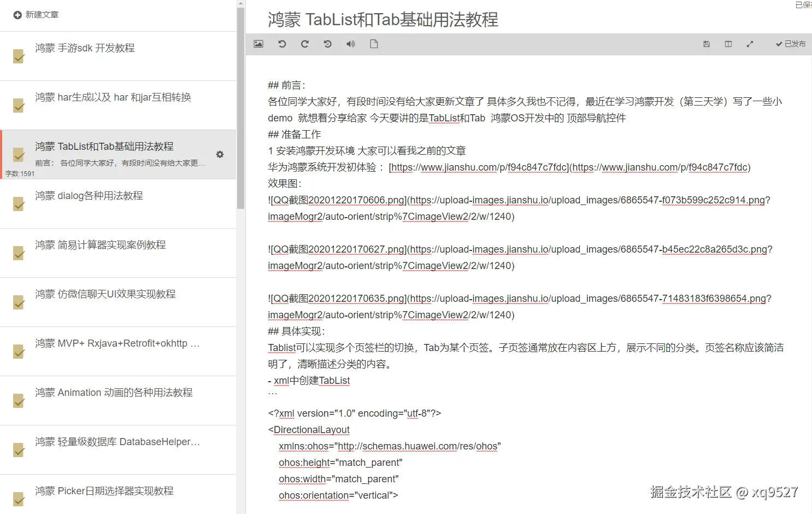Open revision history clock-arrow icon

coord(328,44)
